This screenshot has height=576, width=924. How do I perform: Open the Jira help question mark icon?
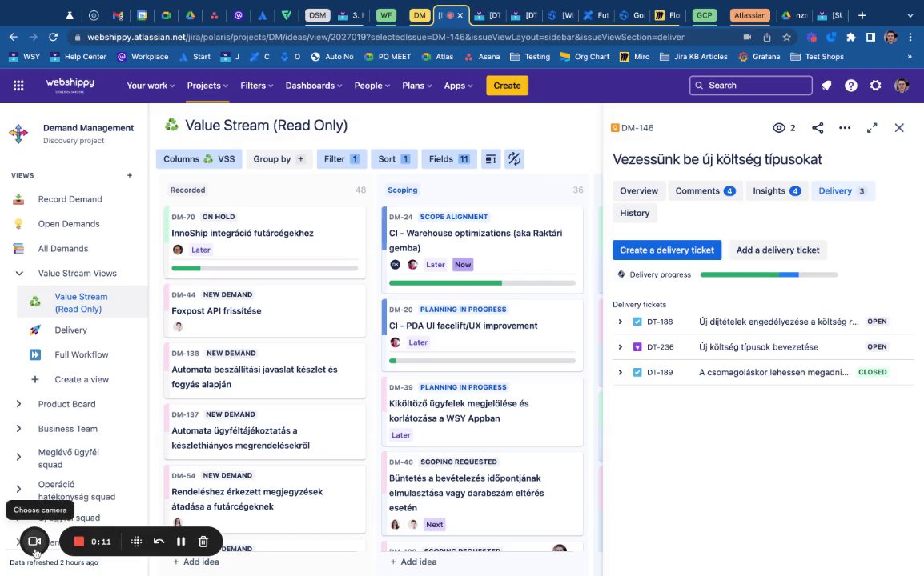tap(851, 86)
